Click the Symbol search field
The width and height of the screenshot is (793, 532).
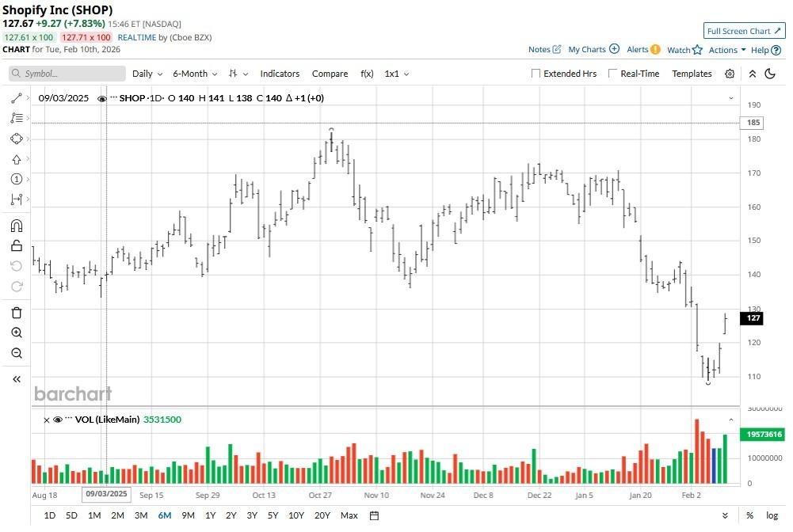click(x=67, y=74)
